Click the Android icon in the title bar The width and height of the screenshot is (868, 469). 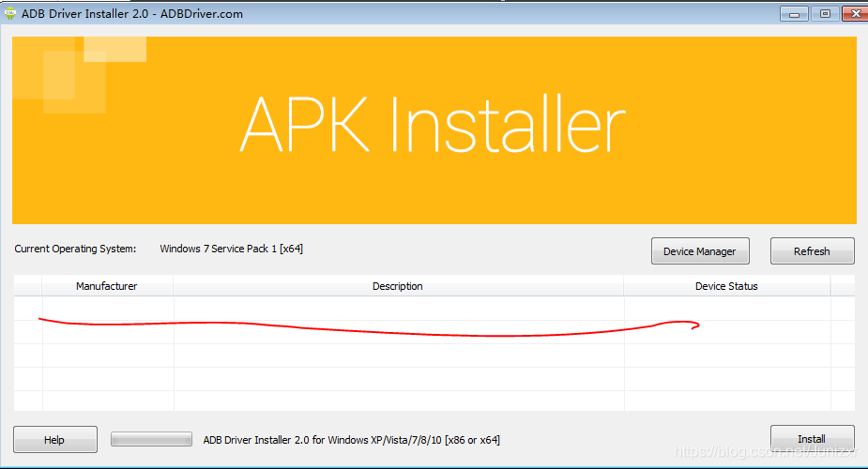[x=10, y=13]
